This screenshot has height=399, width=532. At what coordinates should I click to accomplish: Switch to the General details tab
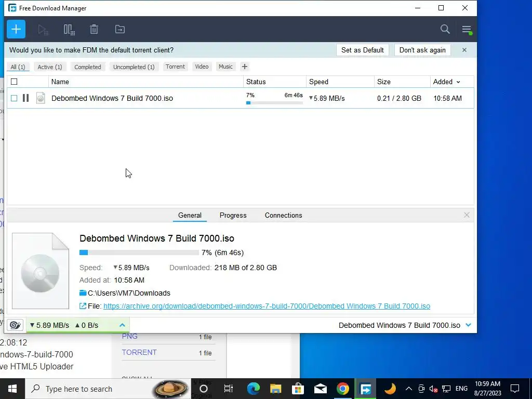190,215
